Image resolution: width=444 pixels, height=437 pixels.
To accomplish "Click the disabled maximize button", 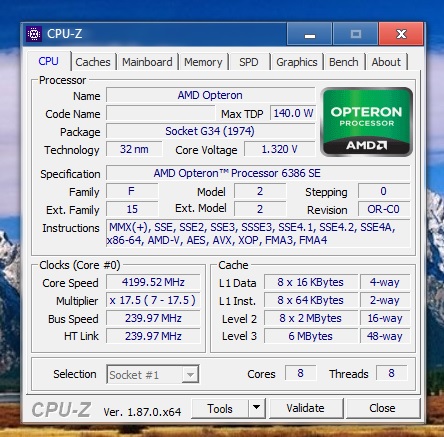I will 355,34.
